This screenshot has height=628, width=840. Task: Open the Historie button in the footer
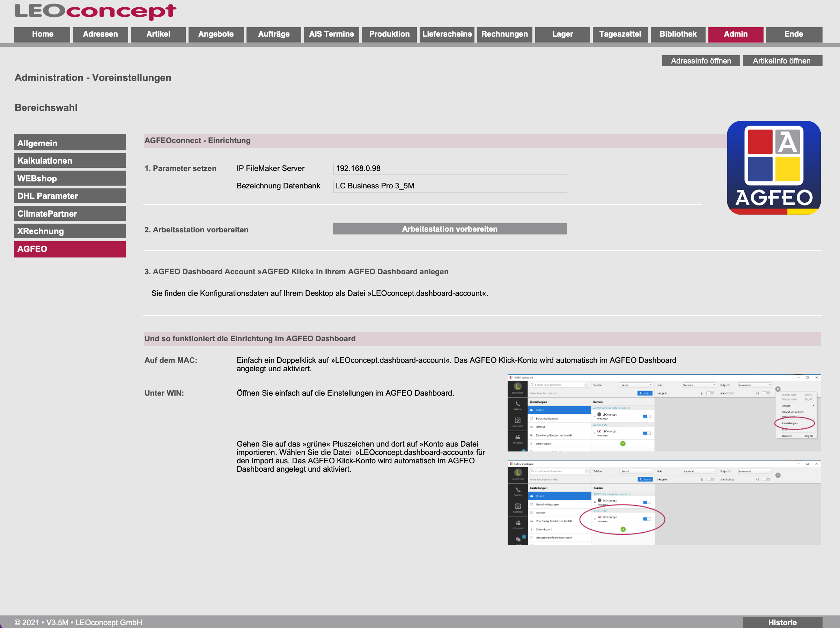[x=782, y=622]
